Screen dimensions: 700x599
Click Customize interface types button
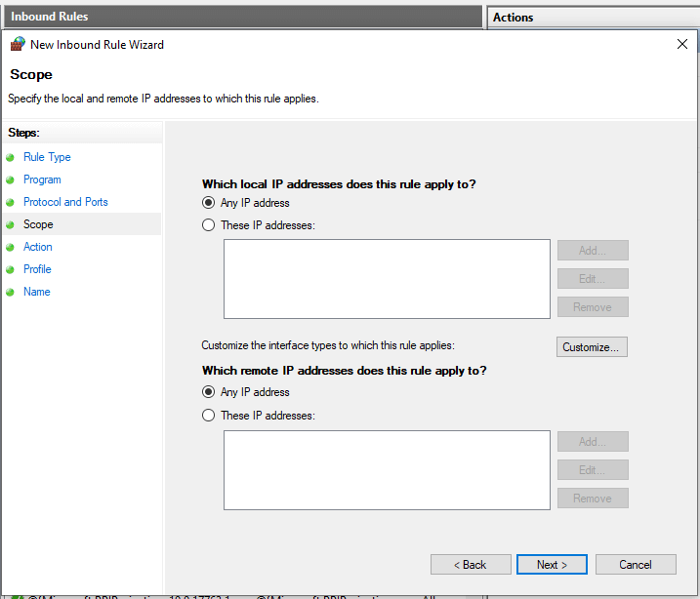592,346
